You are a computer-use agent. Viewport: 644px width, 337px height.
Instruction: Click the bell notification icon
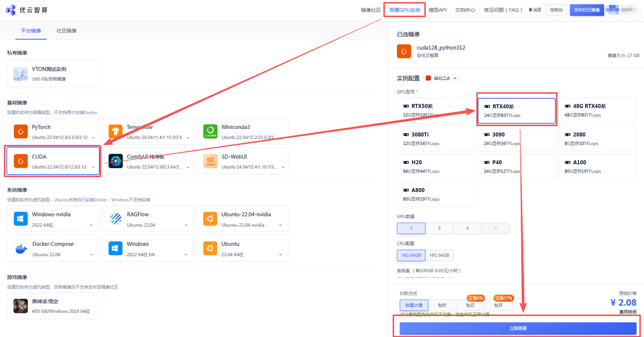tap(530, 10)
